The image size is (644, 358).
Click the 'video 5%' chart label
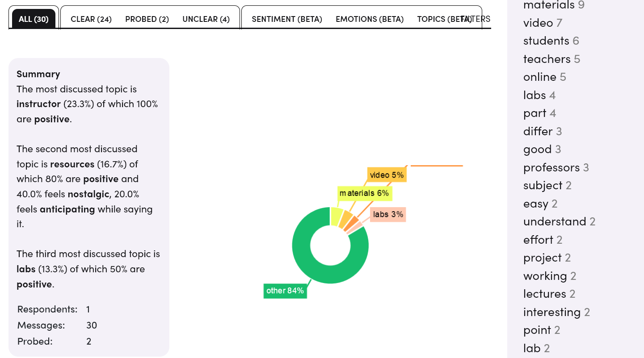point(387,175)
